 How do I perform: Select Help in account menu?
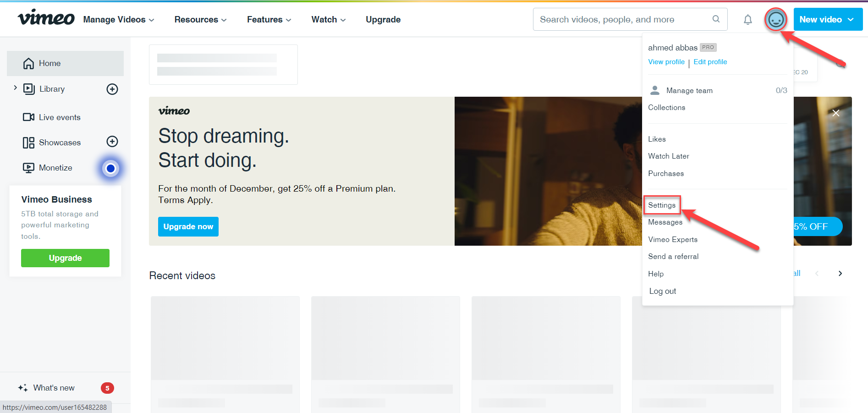[x=656, y=274]
